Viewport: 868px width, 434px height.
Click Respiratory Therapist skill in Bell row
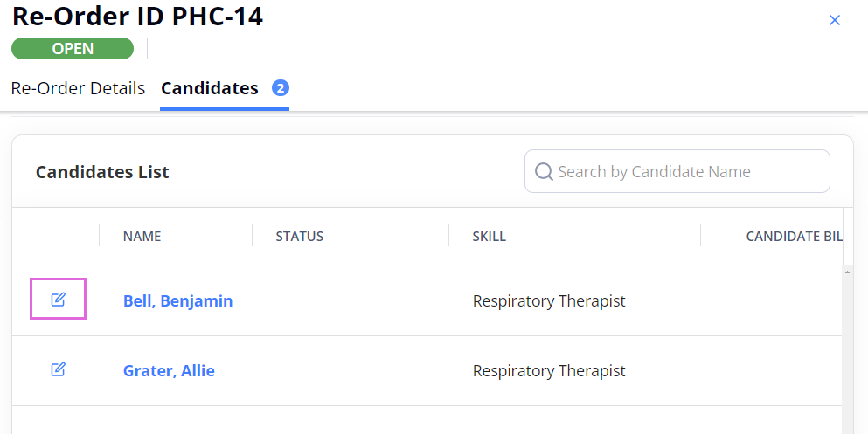[x=549, y=300]
